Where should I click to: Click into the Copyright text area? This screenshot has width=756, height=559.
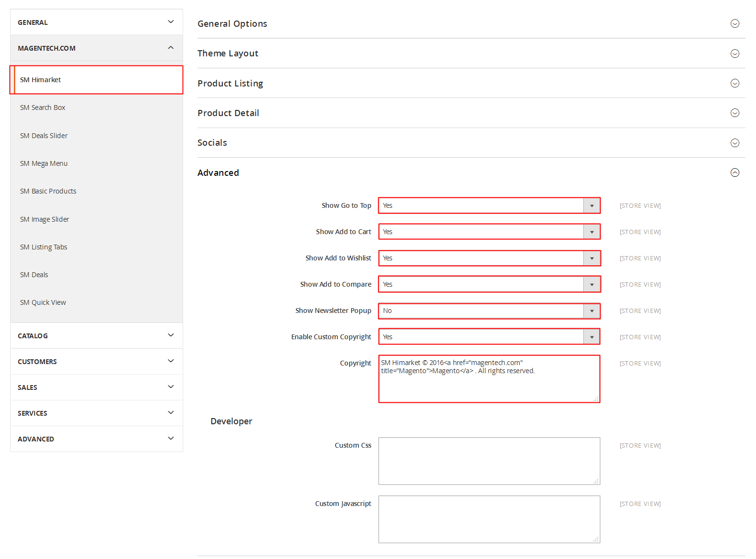point(489,379)
